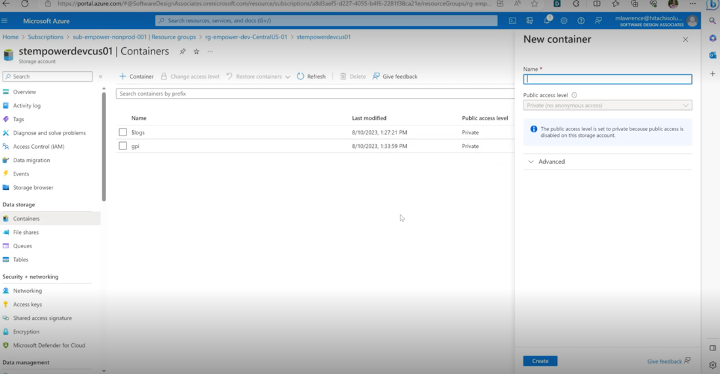Open Storage browser
The width and height of the screenshot is (720, 374).
pos(33,187)
